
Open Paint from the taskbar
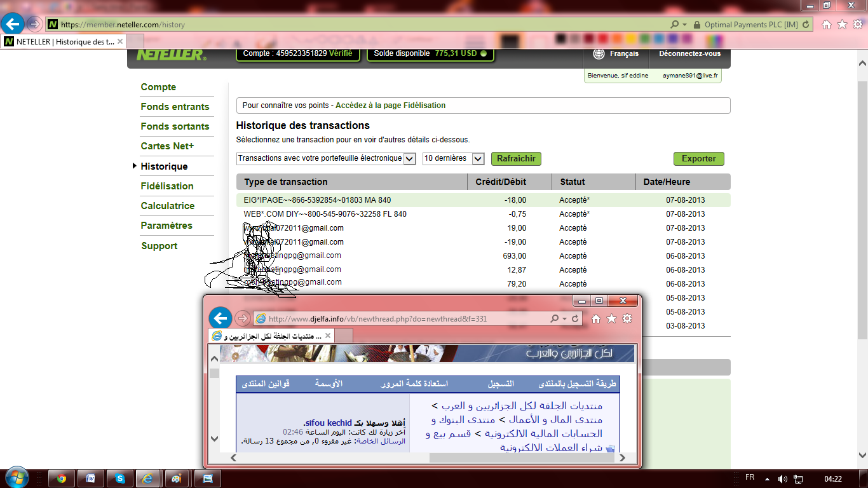coord(177,478)
